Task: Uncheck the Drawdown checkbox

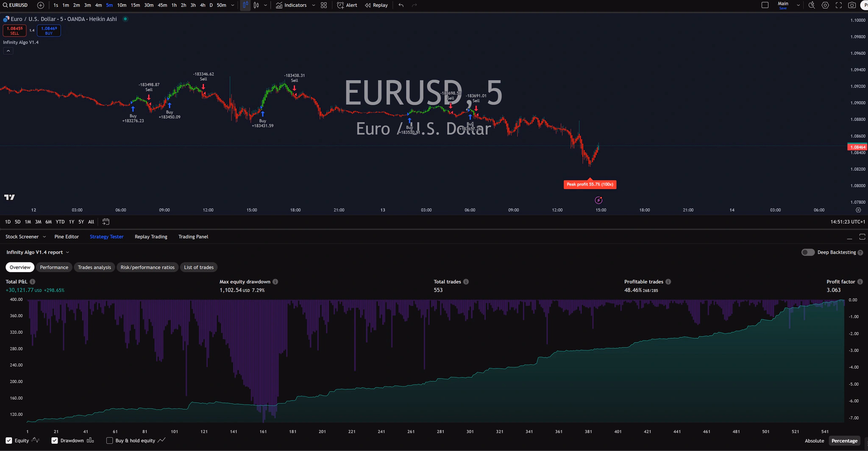Action: point(55,440)
